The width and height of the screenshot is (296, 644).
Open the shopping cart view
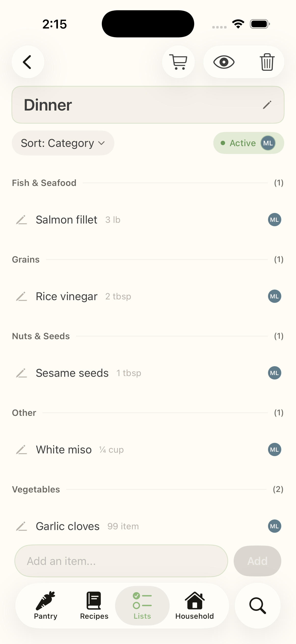coord(178,62)
